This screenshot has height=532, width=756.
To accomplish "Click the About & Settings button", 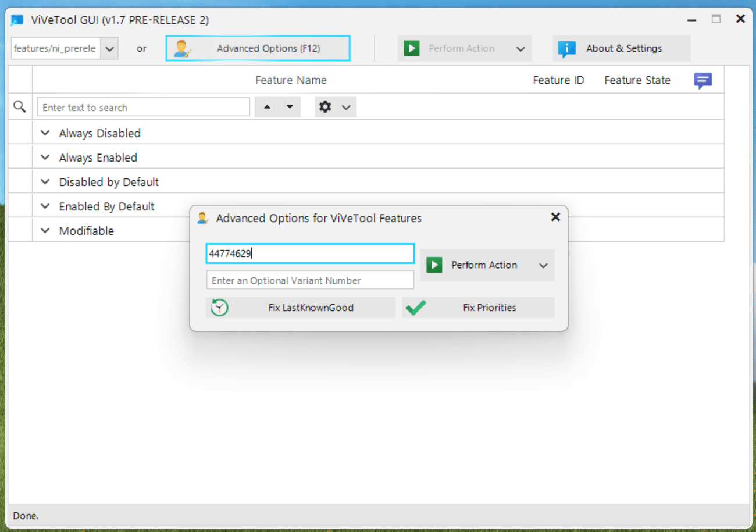I will [x=622, y=48].
